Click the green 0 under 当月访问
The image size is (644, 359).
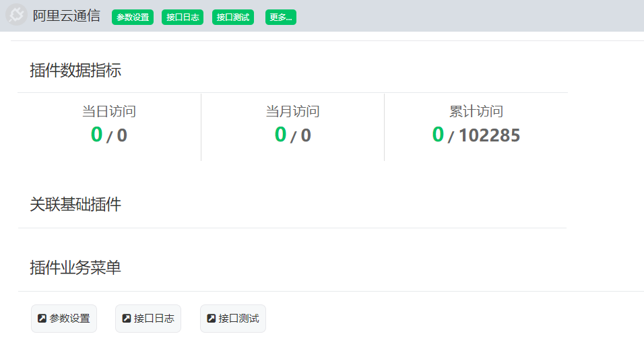point(280,135)
